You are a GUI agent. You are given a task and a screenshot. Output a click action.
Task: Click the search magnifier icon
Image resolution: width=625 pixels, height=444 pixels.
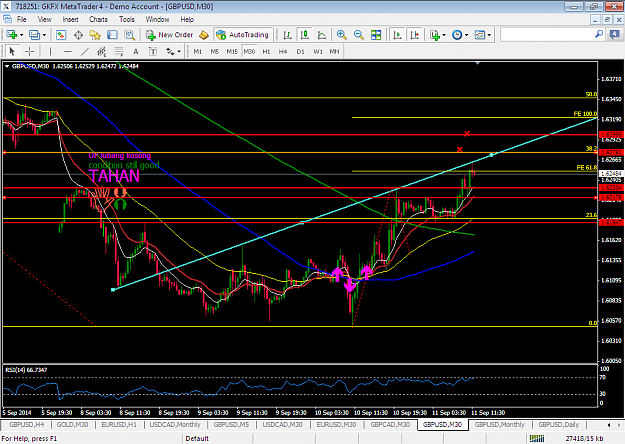pos(599,35)
